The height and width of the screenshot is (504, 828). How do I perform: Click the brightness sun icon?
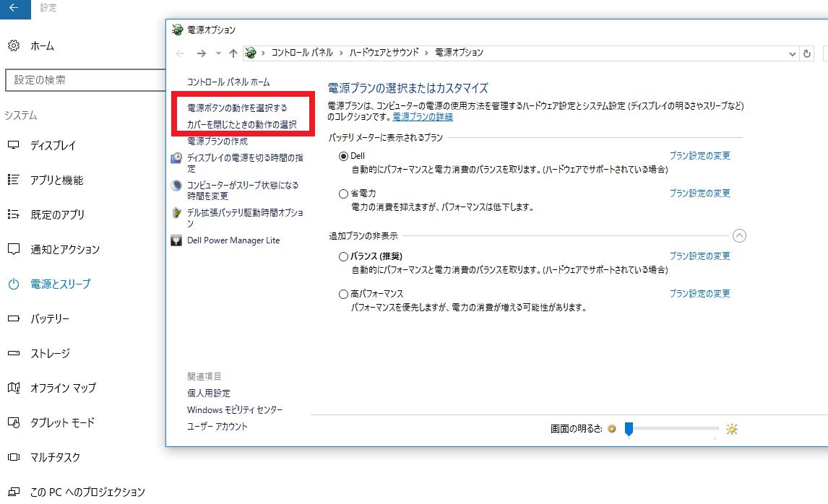(731, 429)
